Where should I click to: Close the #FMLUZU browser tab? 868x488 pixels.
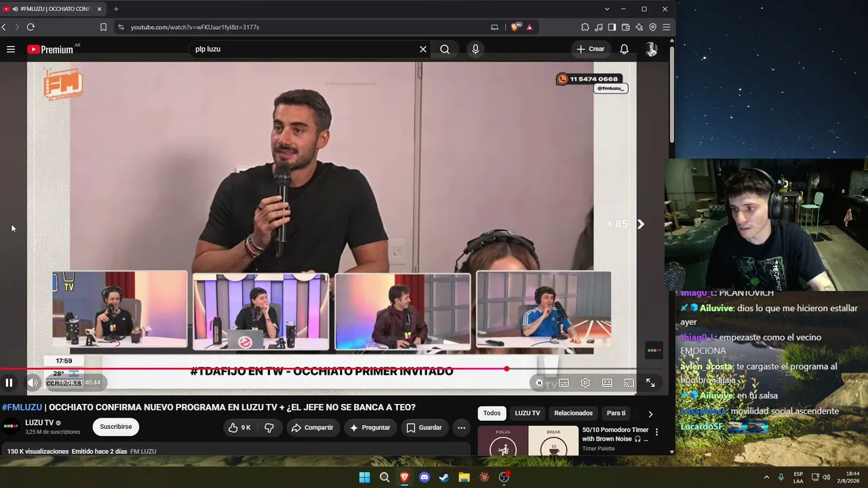pyautogui.click(x=99, y=9)
